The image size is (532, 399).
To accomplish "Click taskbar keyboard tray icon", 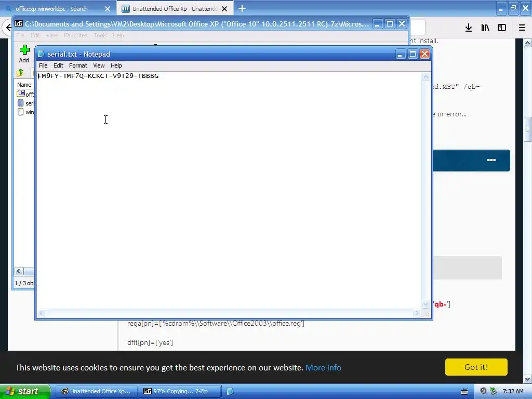I will point(464,392).
